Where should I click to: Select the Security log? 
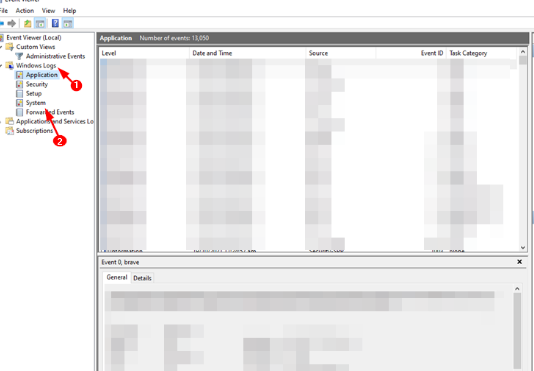pyautogui.click(x=37, y=84)
